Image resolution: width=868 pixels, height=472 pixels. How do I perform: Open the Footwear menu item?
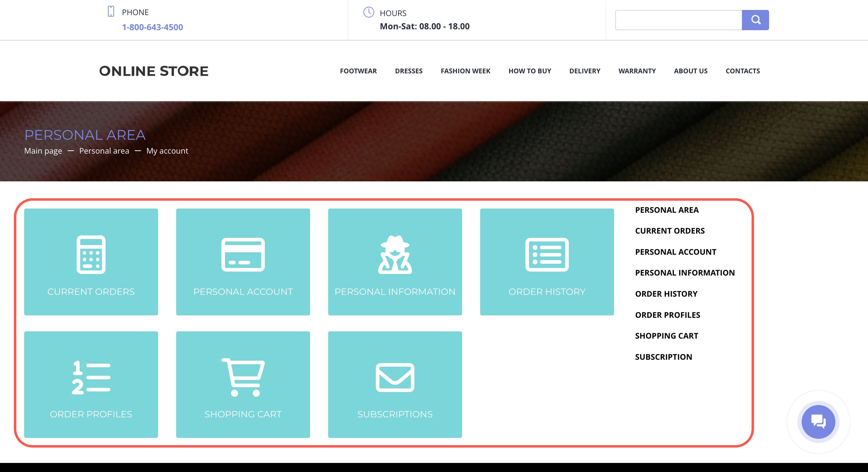tap(358, 71)
